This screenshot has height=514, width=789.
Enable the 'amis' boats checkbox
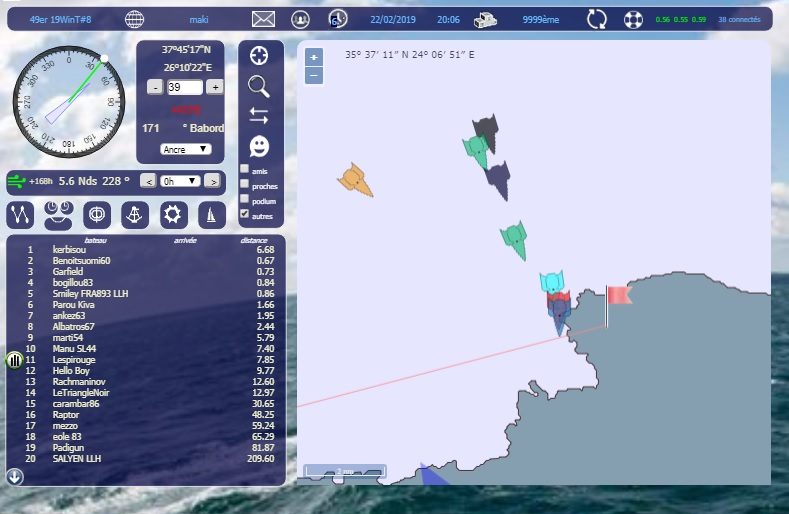tap(246, 171)
